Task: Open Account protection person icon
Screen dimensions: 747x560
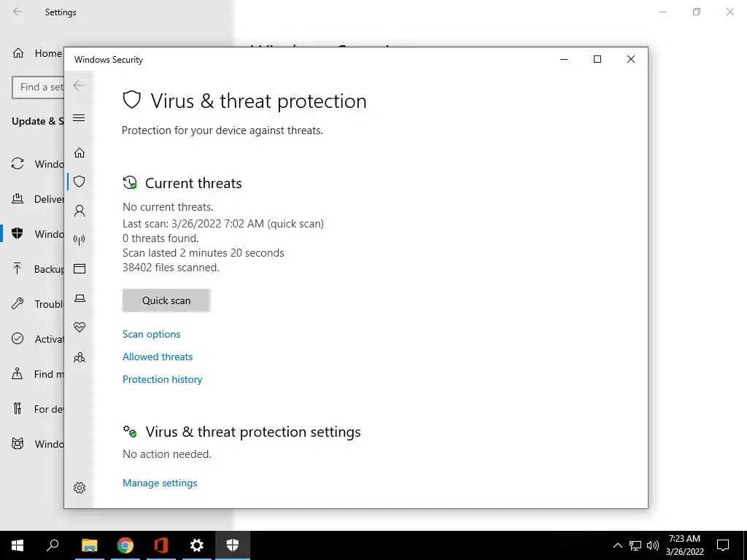Action: tap(80, 211)
